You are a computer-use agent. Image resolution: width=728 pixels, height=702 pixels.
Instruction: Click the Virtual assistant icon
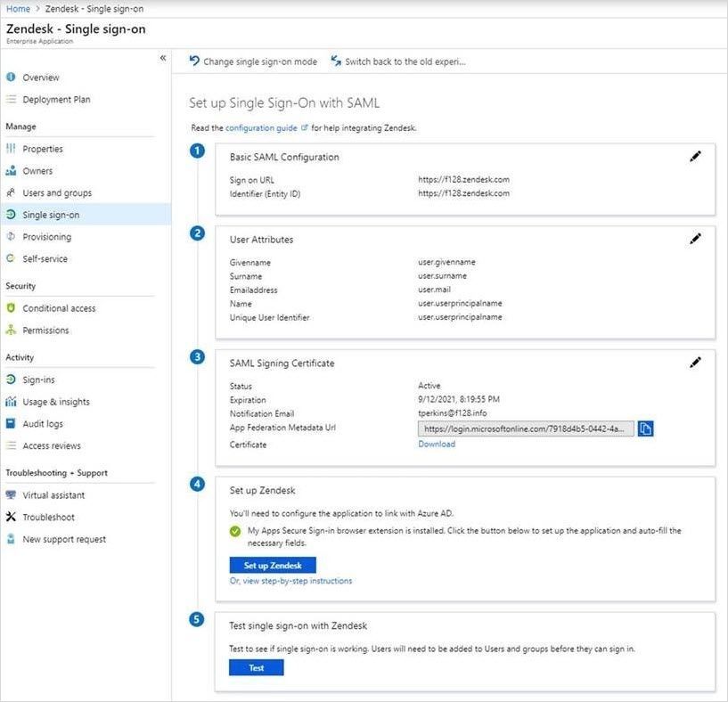11,494
